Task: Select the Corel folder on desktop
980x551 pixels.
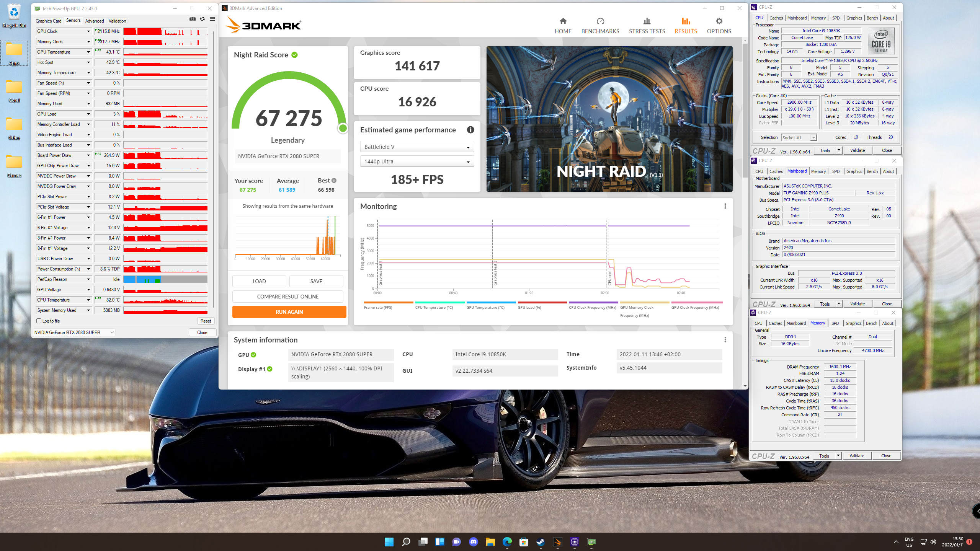Action: click(14, 91)
